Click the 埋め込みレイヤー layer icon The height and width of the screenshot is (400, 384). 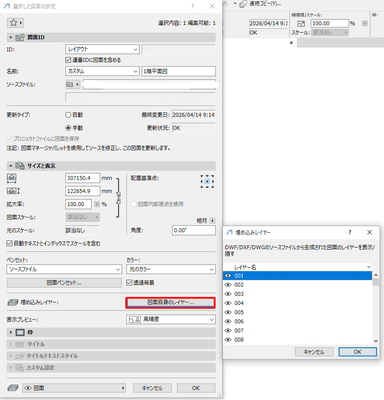pos(13,302)
